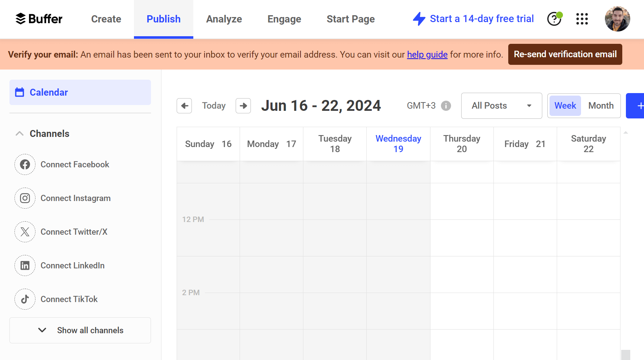The height and width of the screenshot is (360, 644).
Task: Collapse the Channels section
Action: click(x=20, y=134)
